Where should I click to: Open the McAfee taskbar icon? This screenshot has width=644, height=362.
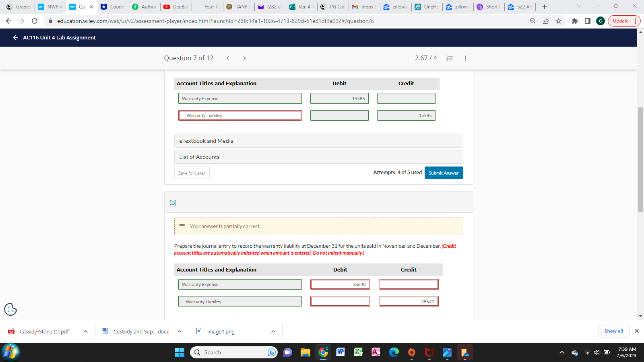pyautogui.click(x=429, y=352)
